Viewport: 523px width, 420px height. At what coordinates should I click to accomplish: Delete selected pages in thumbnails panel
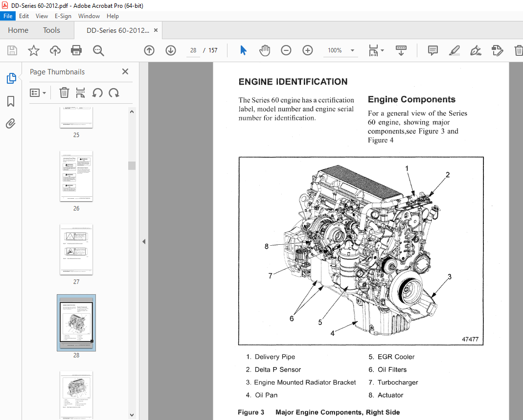[64, 93]
